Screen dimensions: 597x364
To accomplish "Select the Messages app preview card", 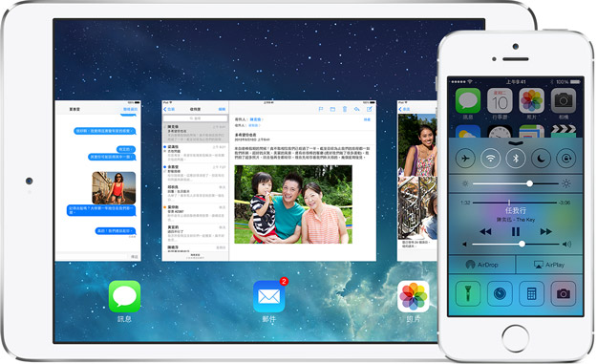I will pos(97,181).
